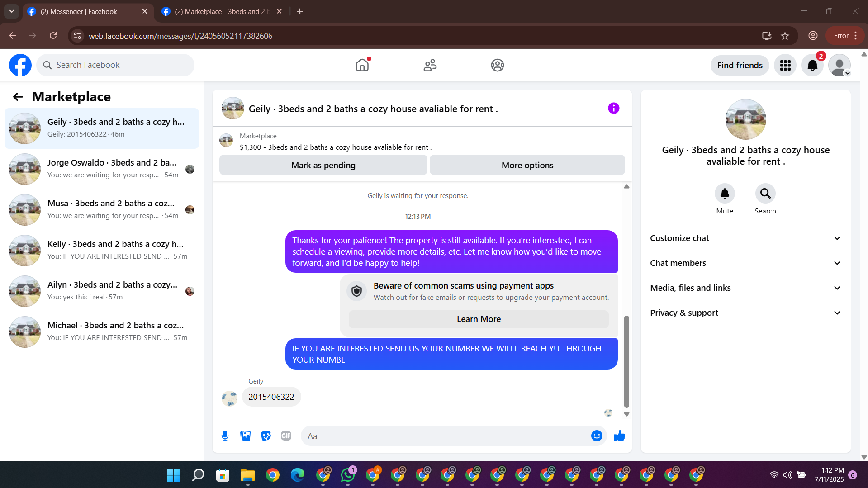Reload the page in the browser

coord(53,36)
